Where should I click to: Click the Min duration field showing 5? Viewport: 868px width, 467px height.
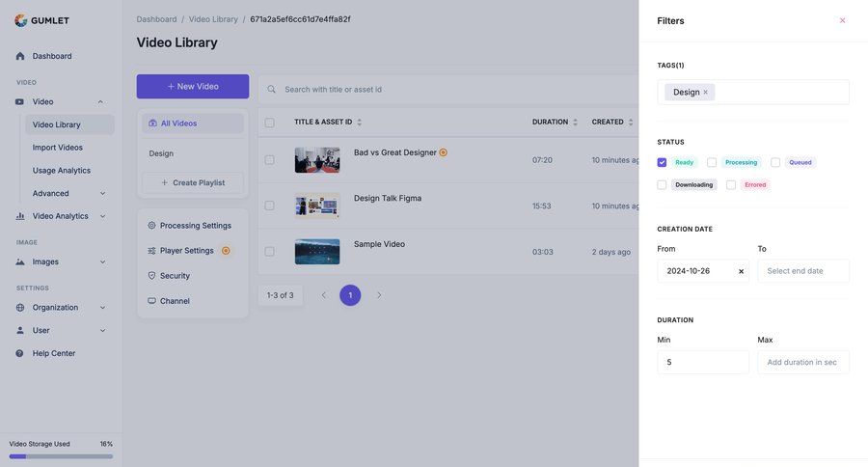pos(703,362)
